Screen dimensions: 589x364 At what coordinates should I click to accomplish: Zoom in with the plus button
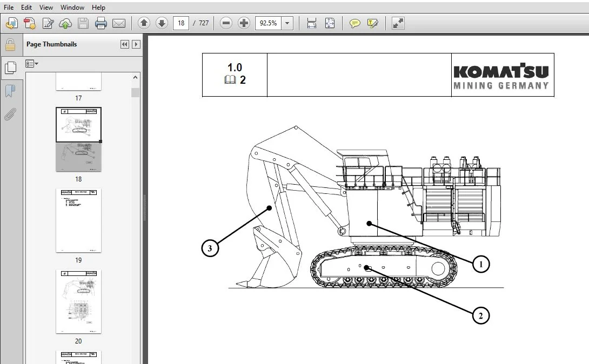point(244,23)
